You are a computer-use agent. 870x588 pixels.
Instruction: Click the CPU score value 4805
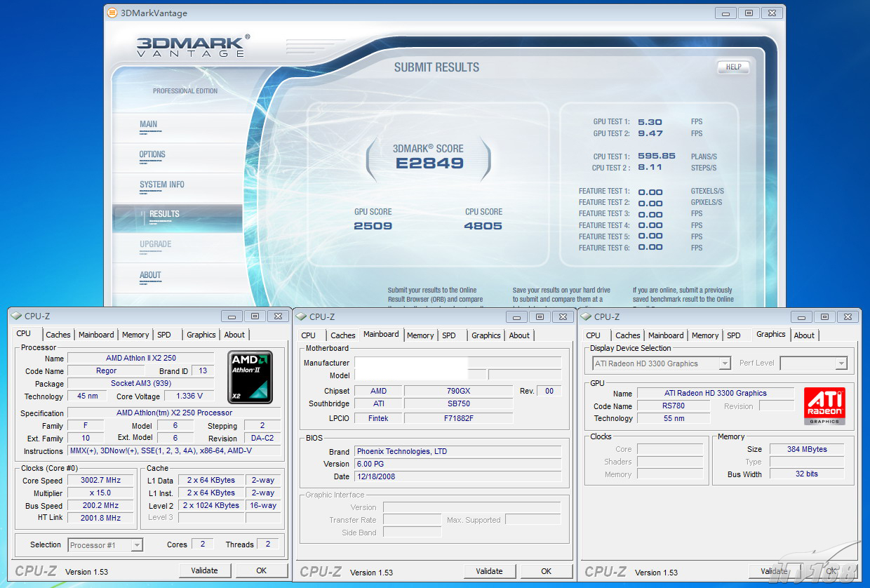[x=483, y=226]
